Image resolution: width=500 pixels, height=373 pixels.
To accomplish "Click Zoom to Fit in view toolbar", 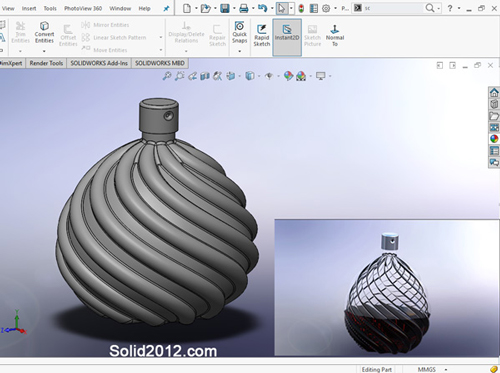I will click(x=167, y=76).
